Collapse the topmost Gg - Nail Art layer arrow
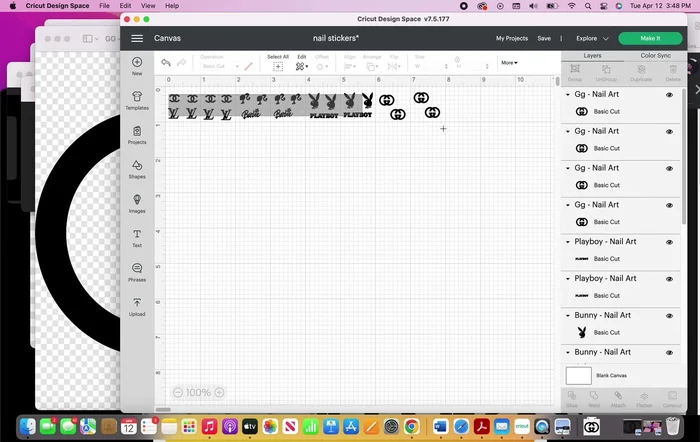700x442 pixels. pyautogui.click(x=568, y=95)
